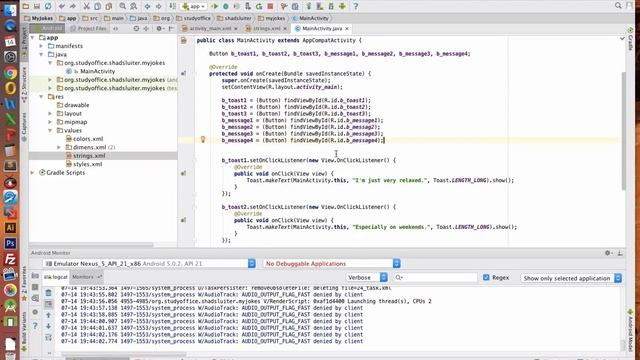Click the Project view settings gear icon

click(x=159, y=29)
